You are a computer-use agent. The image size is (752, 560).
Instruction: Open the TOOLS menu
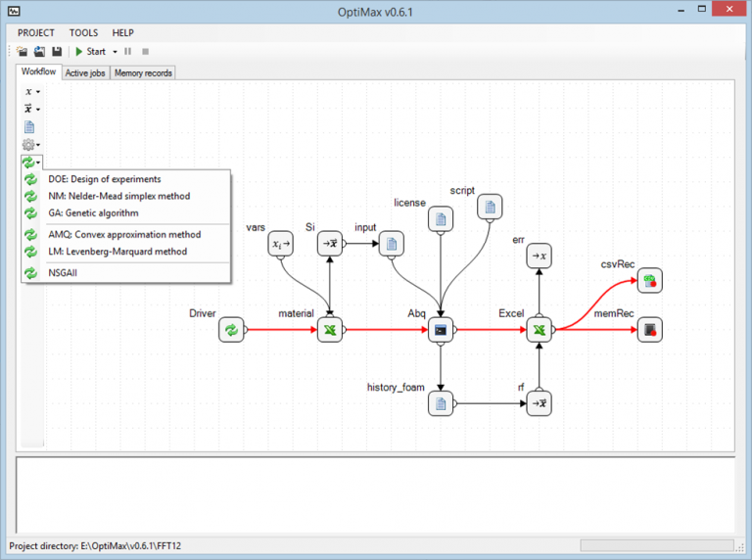(83, 32)
